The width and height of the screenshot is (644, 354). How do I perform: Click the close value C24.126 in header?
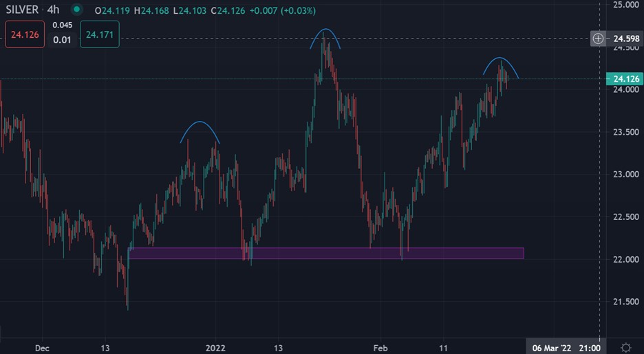228,11
